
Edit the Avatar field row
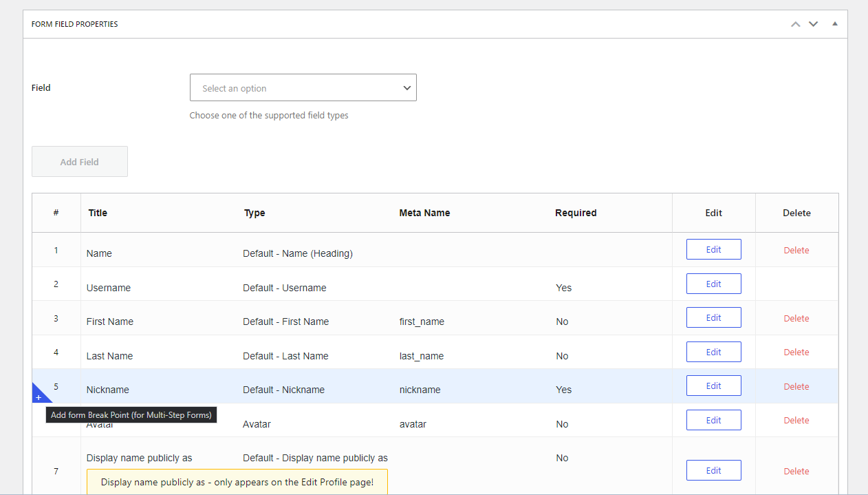tap(714, 420)
